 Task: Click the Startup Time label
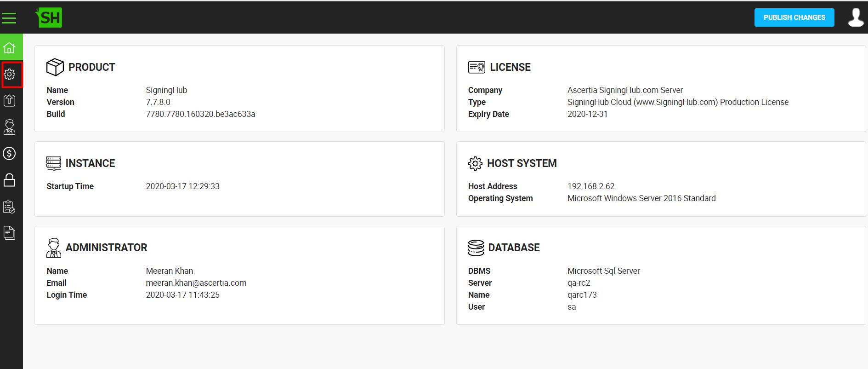point(70,186)
